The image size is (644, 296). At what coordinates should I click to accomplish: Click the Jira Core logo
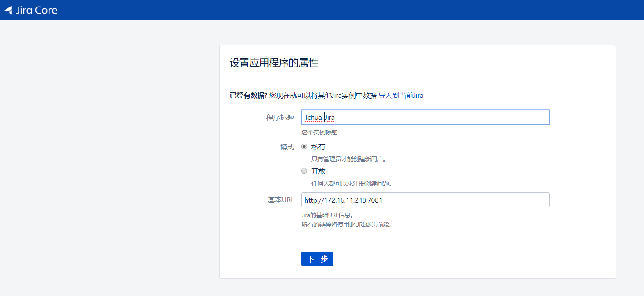31,10
